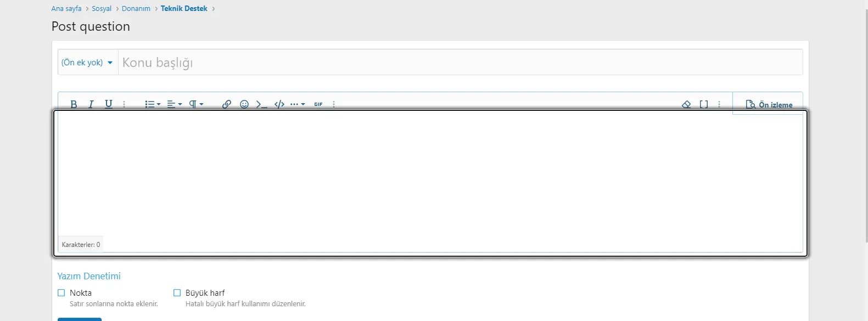Open the smilies picker
The width and height of the screenshot is (868, 321).
pyautogui.click(x=244, y=104)
